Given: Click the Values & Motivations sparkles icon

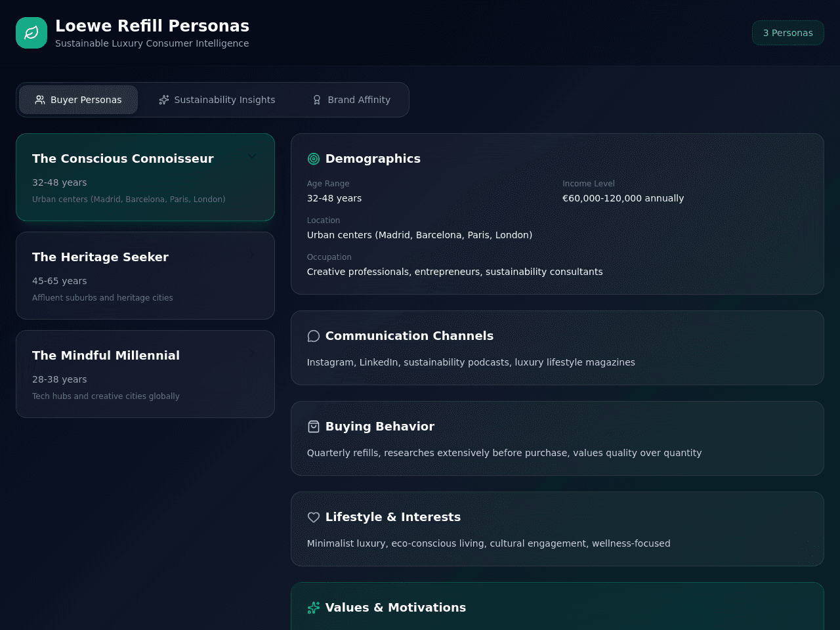Looking at the screenshot, I should tap(314, 608).
